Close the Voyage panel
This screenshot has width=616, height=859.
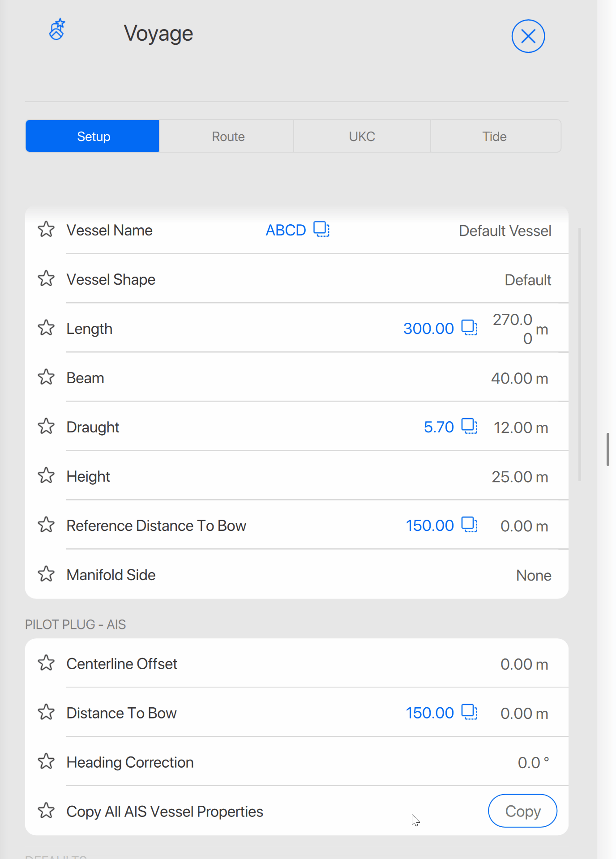[528, 36]
